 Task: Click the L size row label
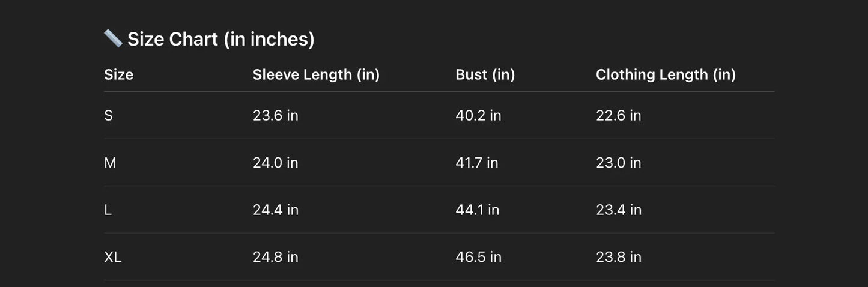tap(108, 210)
